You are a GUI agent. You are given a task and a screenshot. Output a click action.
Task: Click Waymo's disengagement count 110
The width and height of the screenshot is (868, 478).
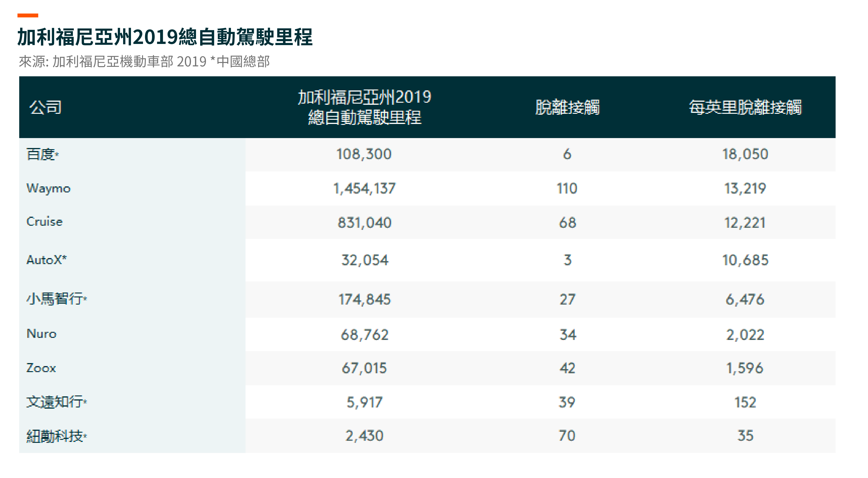[567, 188]
